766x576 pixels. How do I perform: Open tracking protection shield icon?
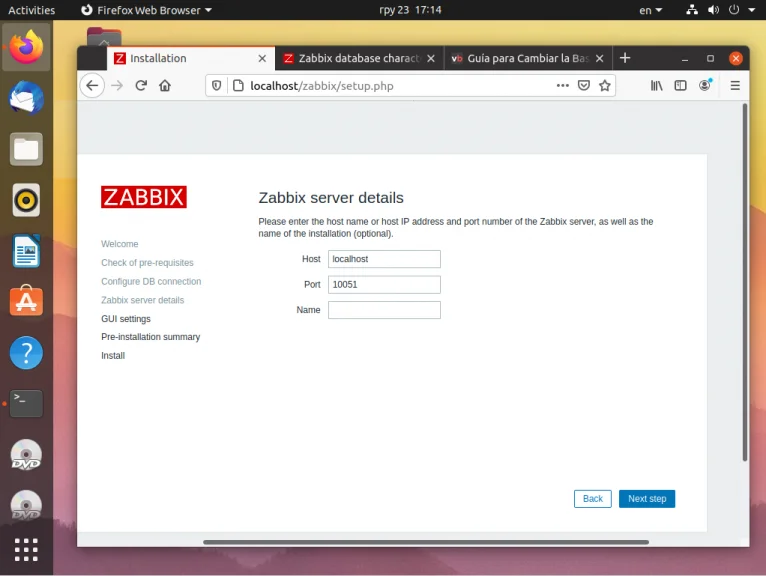click(x=216, y=86)
